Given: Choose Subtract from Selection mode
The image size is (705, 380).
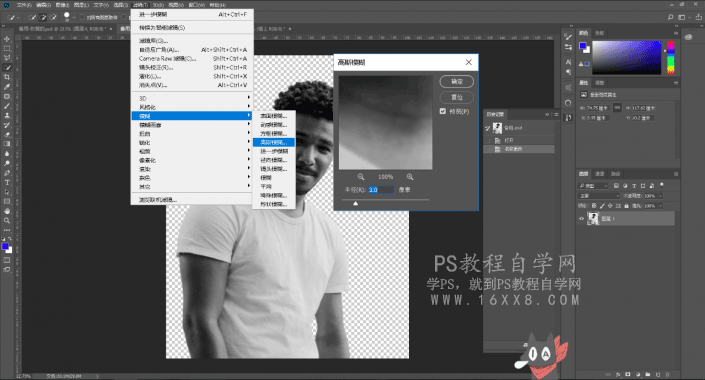Looking at the screenshot, I should pos(53,18).
